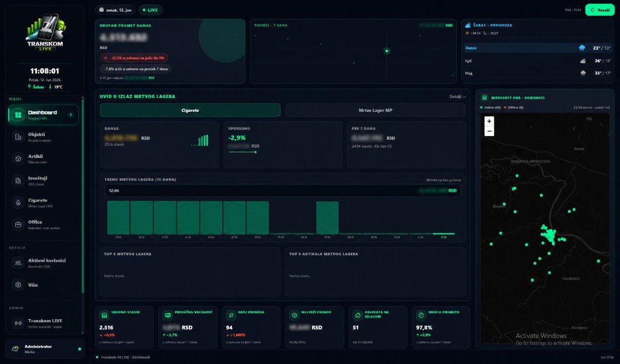Click the 29.05 bar in trend chart
The width and height of the screenshot is (620, 364).
click(118, 218)
